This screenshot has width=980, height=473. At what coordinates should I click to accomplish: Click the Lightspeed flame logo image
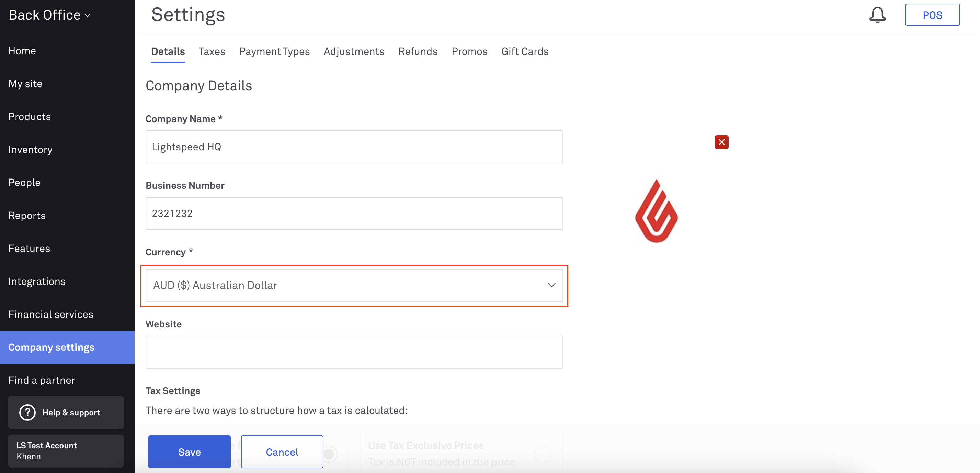click(656, 211)
